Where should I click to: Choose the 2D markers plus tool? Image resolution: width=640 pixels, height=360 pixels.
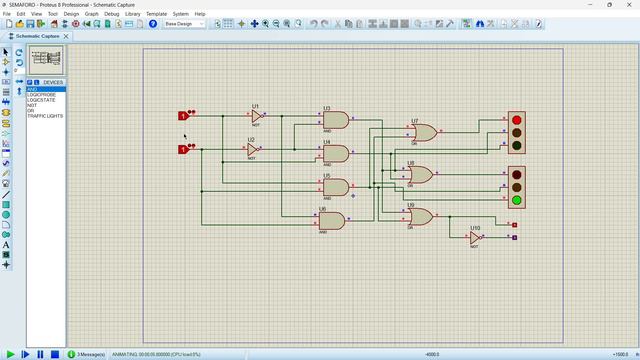pos(6,265)
